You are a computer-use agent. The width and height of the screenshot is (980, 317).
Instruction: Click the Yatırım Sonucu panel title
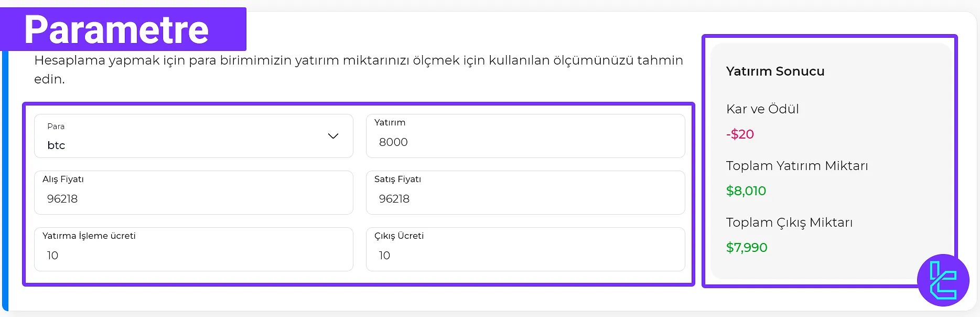point(775,71)
